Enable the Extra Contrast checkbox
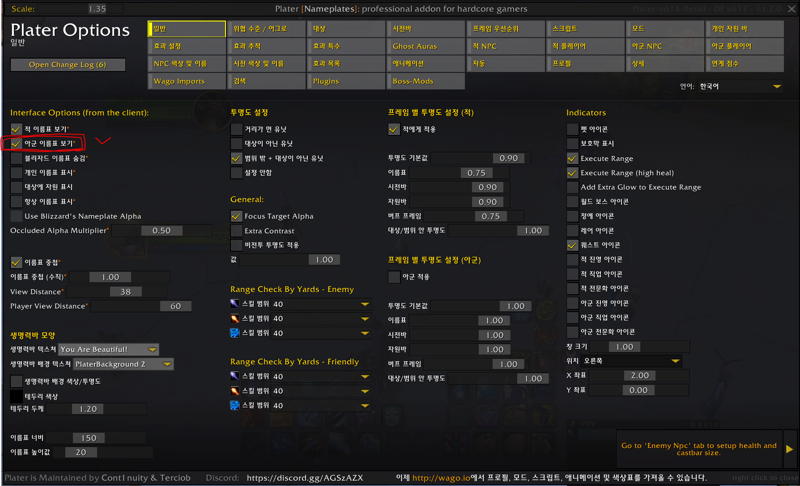The height and width of the screenshot is (486, 800). coord(236,231)
